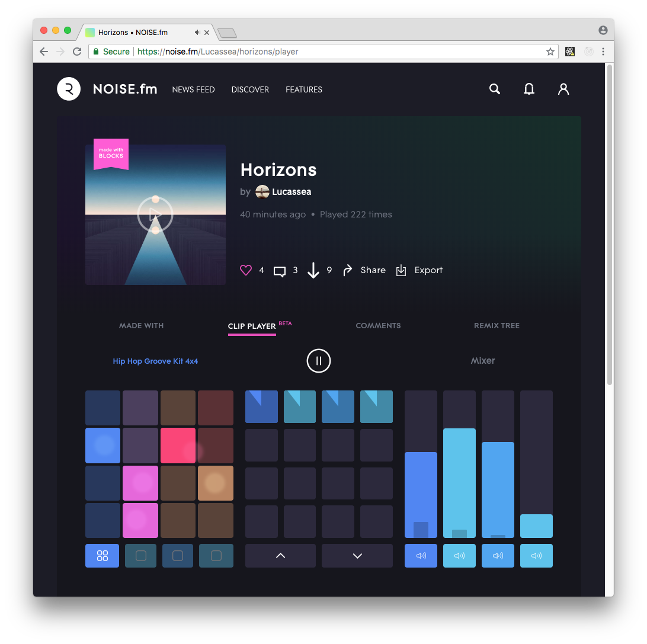Mute the second mixer channel
This screenshot has height=644, width=647.
(x=459, y=556)
